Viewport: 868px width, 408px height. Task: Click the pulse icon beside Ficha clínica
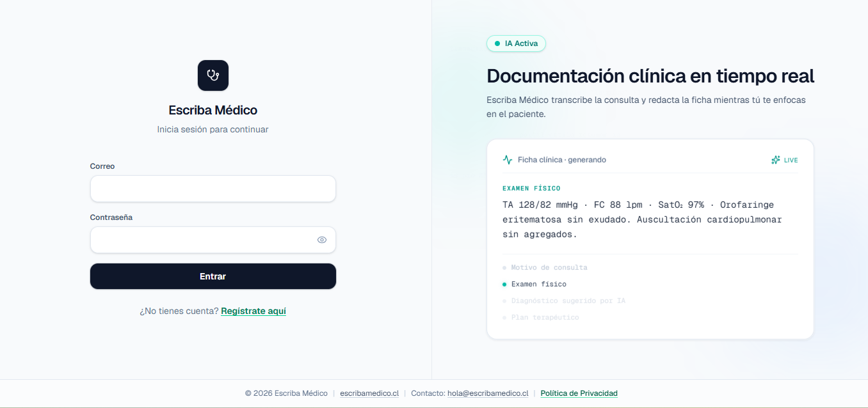pyautogui.click(x=508, y=160)
